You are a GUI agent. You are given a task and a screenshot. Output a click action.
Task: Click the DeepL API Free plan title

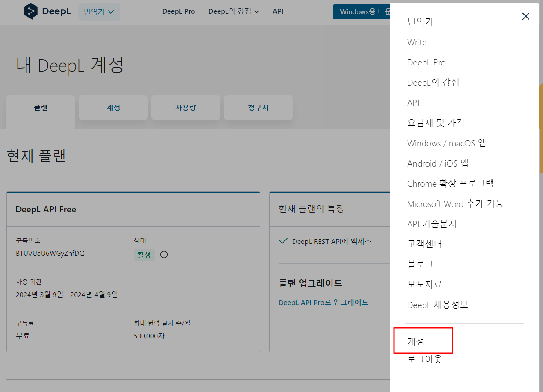click(46, 209)
